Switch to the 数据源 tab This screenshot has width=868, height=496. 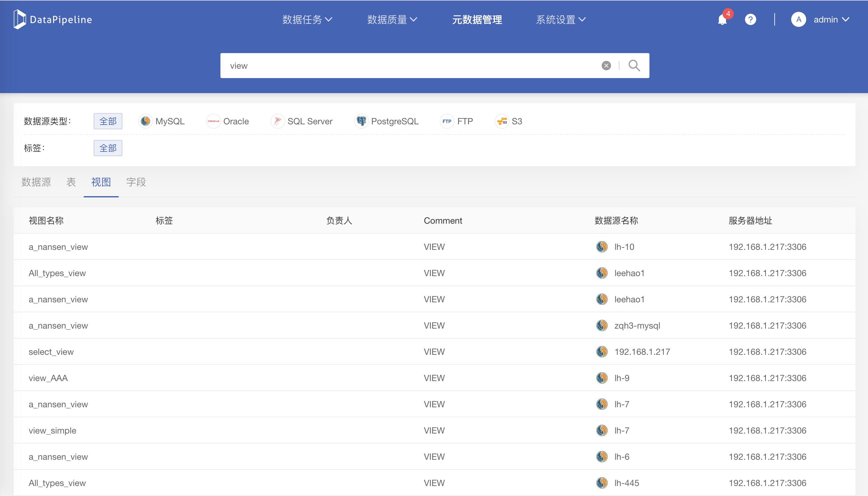tap(36, 182)
